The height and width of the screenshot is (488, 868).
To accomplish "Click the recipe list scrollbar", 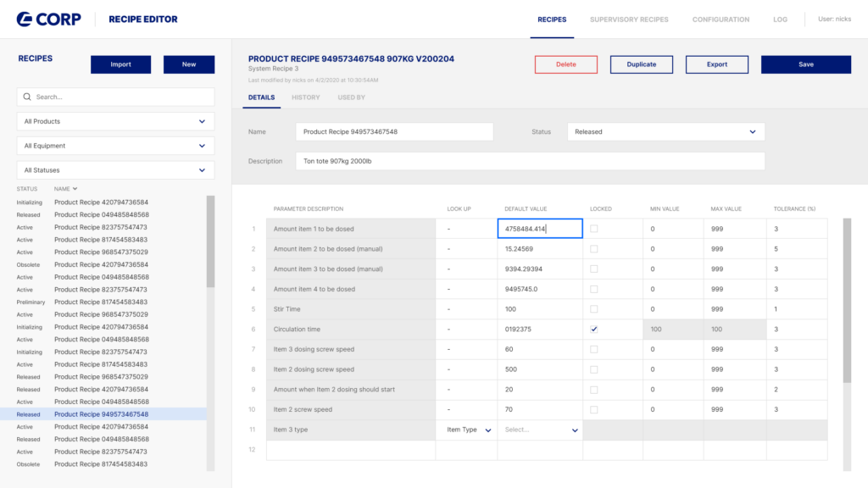I will (x=210, y=241).
